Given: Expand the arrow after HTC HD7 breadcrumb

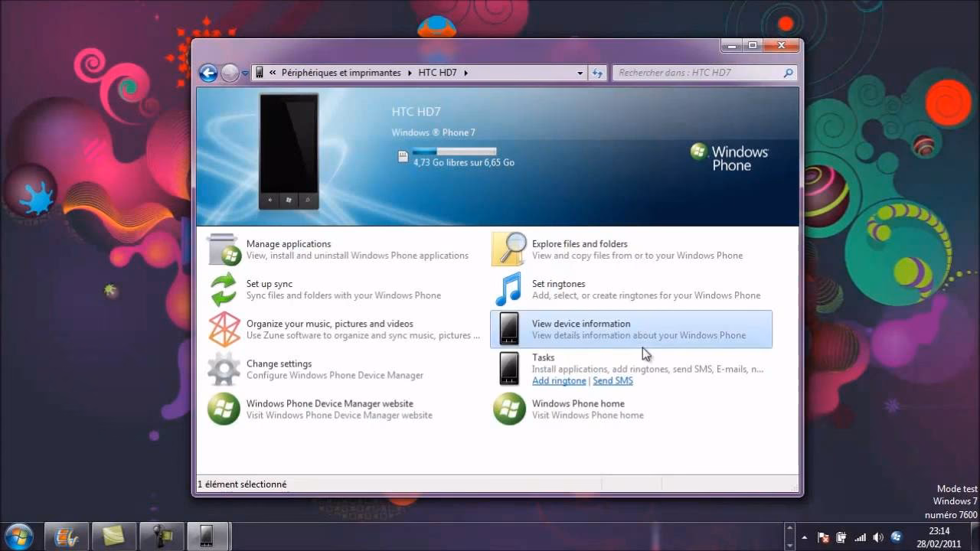Looking at the screenshot, I should coord(465,73).
